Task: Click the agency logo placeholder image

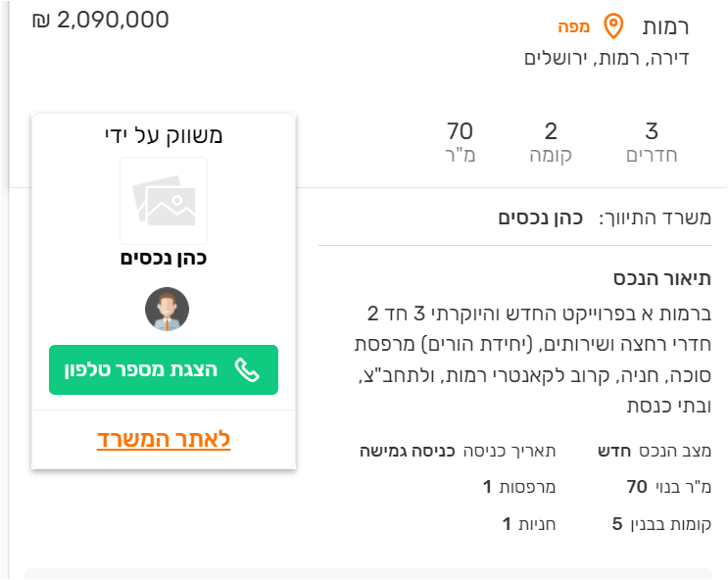Action: click(x=164, y=201)
